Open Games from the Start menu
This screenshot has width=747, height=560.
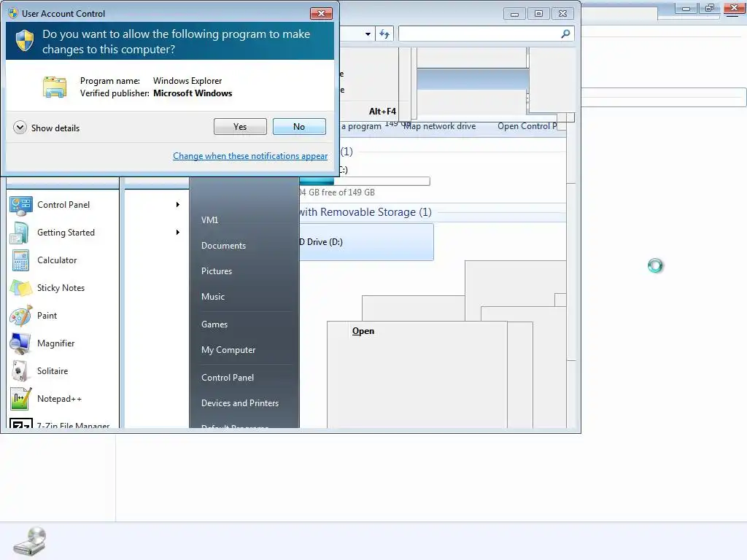214,324
